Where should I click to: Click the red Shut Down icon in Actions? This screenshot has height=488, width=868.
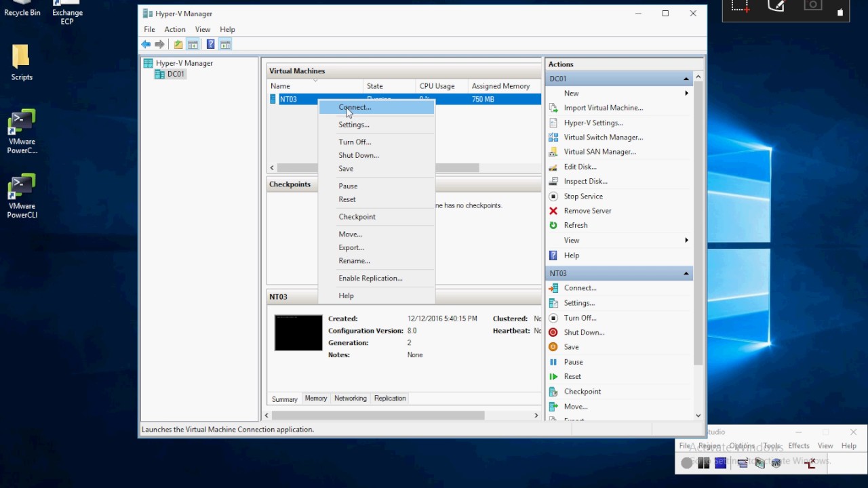[553, 333]
